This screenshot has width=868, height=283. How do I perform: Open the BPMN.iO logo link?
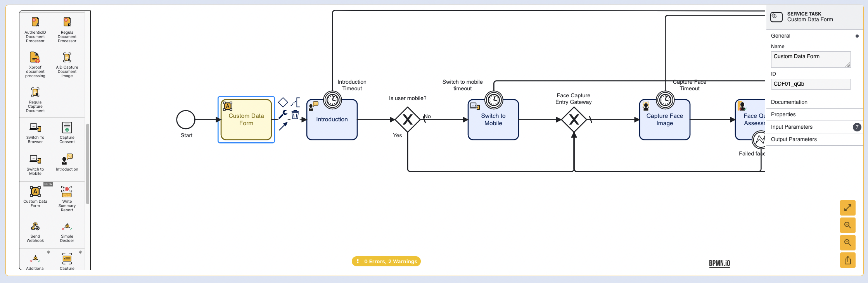[x=719, y=264]
